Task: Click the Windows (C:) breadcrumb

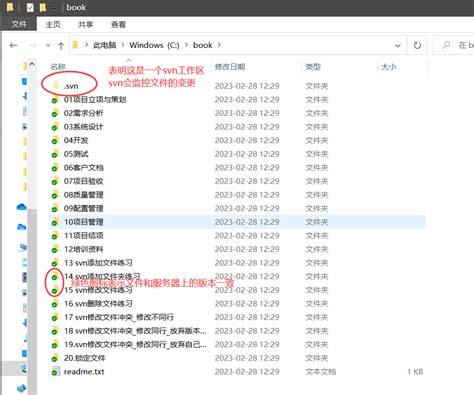Action: (x=154, y=45)
